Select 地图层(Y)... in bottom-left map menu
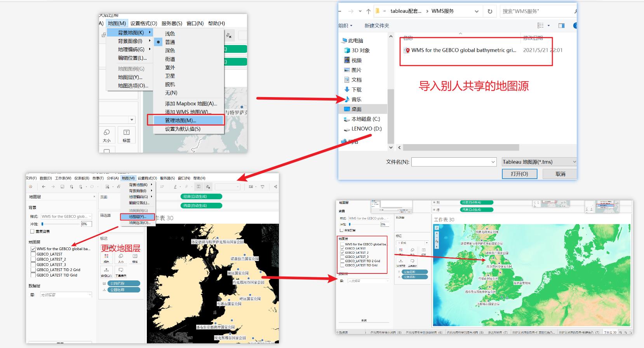The width and height of the screenshot is (644, 348). click(137, 217)
